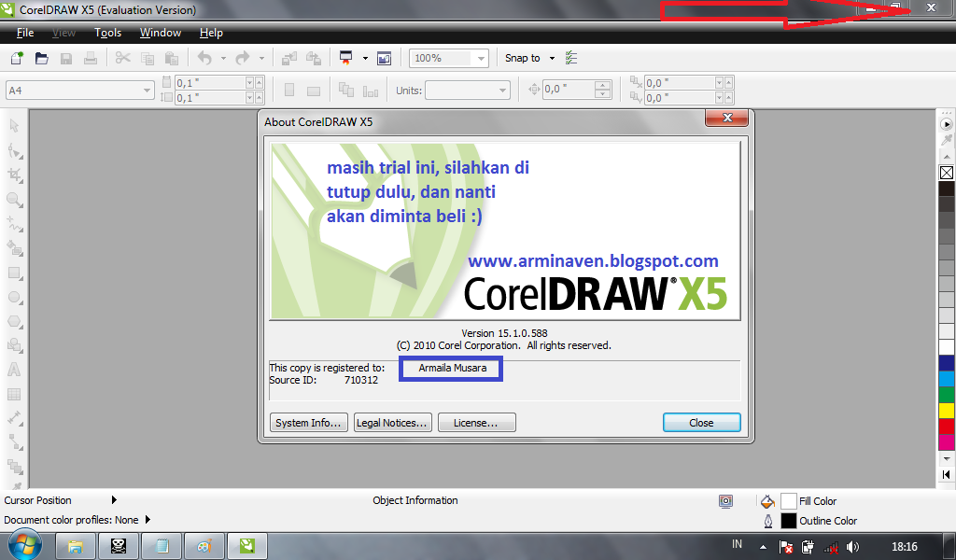Image resolution: width=956 pixels, height=560 pixels.
Task: Pick the yellow color swatch
Action: [947, 410]
